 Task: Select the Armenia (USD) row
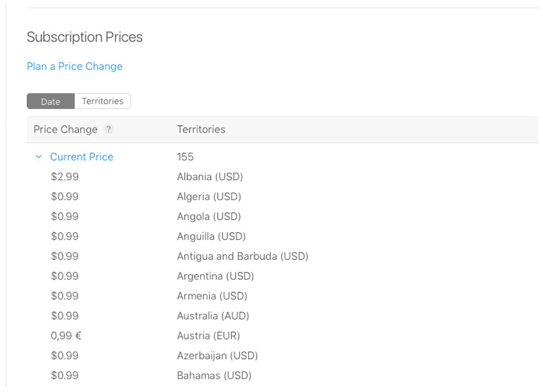[x=212, y=296]
